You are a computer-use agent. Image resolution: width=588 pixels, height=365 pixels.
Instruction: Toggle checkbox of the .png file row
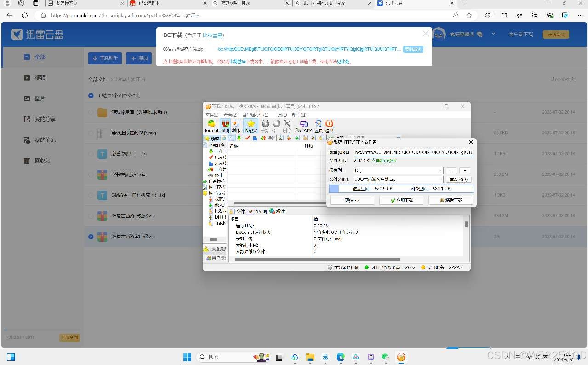pyautogui.click(x=91, y=133)
